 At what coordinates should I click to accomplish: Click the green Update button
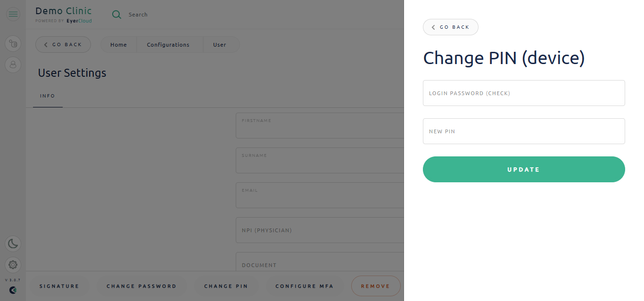pyautogui.click(x=524, y=170)
